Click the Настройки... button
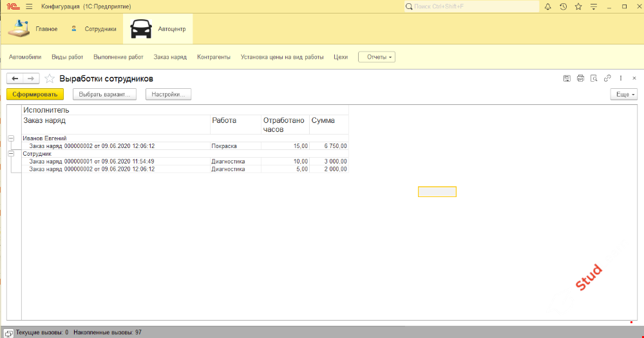 [x=168, y=95]
